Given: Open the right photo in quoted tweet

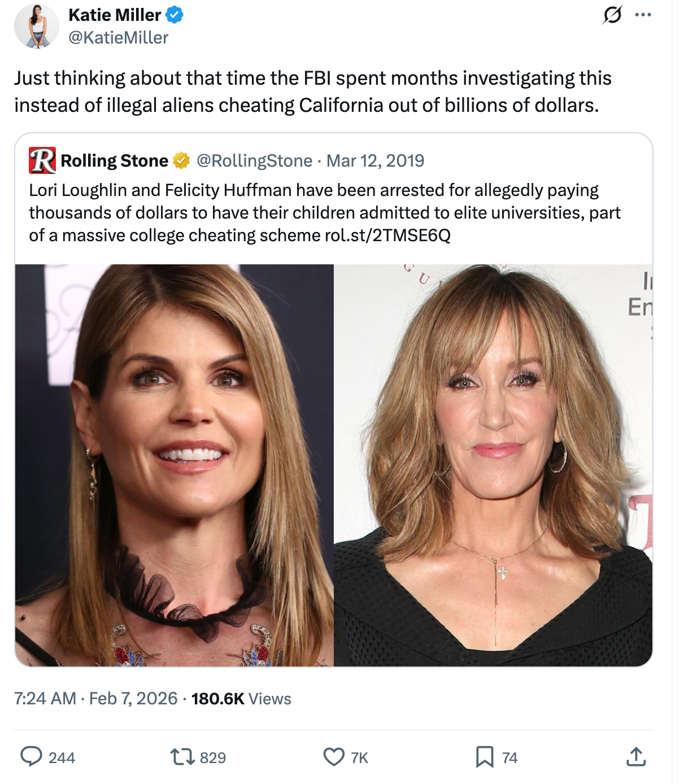Looking at the screenshot, I should [x=493, y=465].
